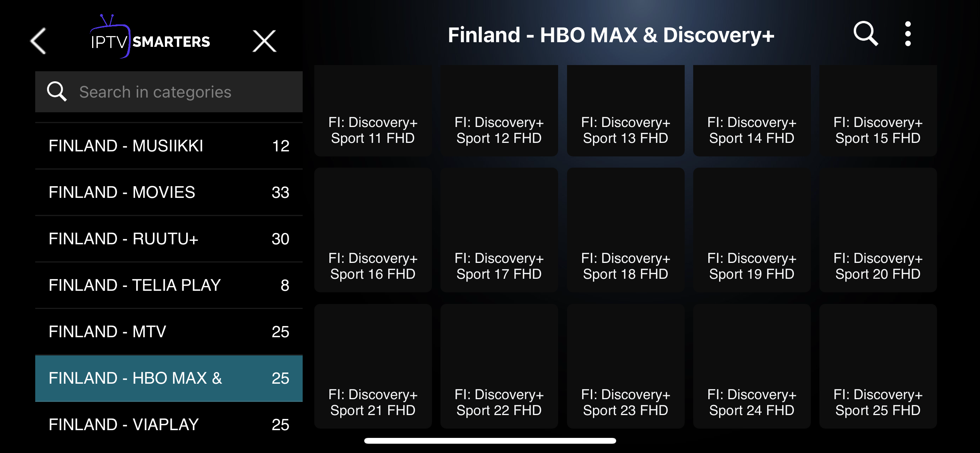Select the Finland - Musiikki category

click(169, 146)
